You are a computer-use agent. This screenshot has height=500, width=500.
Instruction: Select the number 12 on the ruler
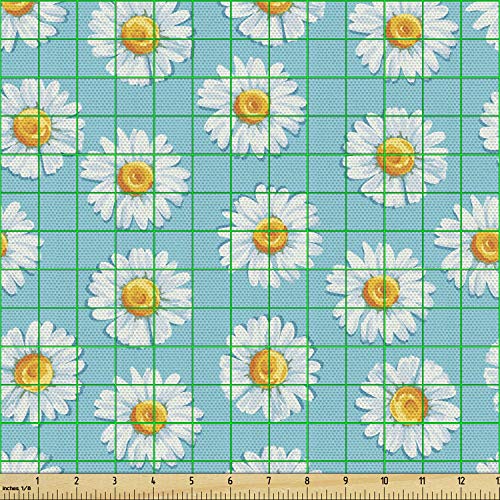click(461, 480)
